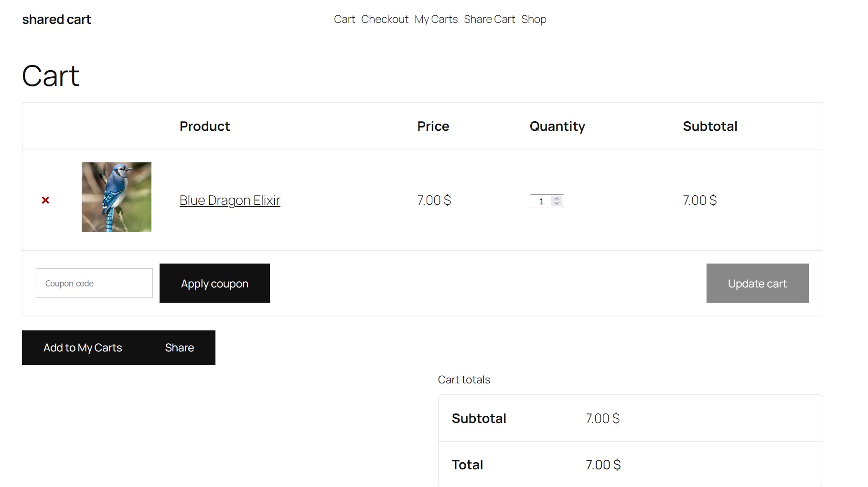Open the My Carts page
Viewport: 868px width, 487px height.
[436, 19]
